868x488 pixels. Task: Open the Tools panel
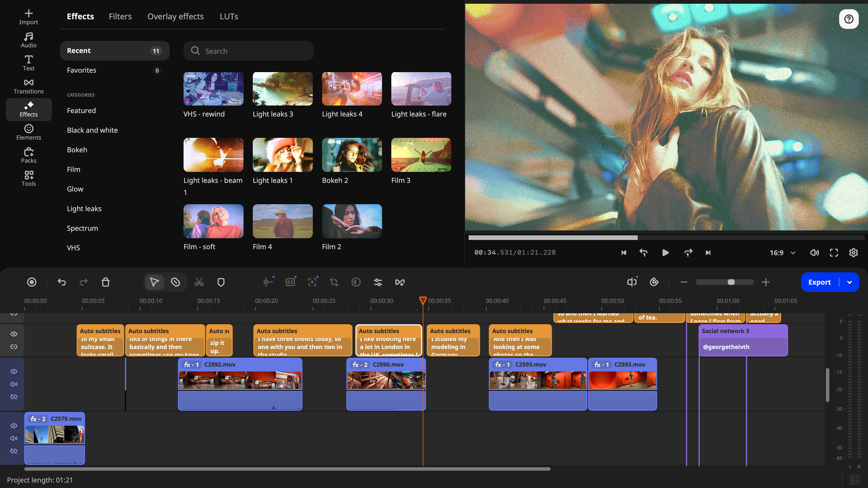[29, 179]
